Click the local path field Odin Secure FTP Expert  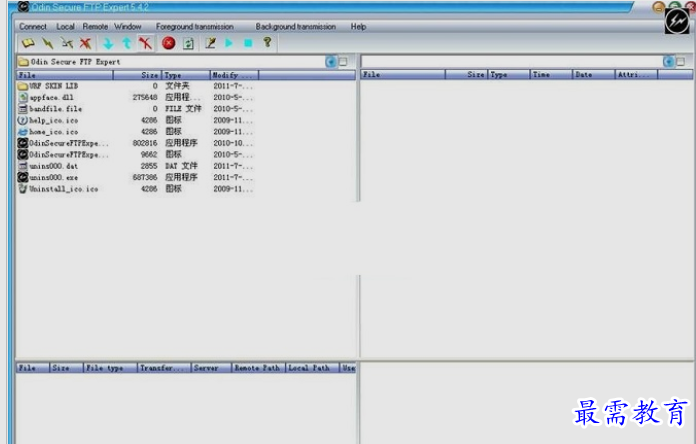point(170,62)
